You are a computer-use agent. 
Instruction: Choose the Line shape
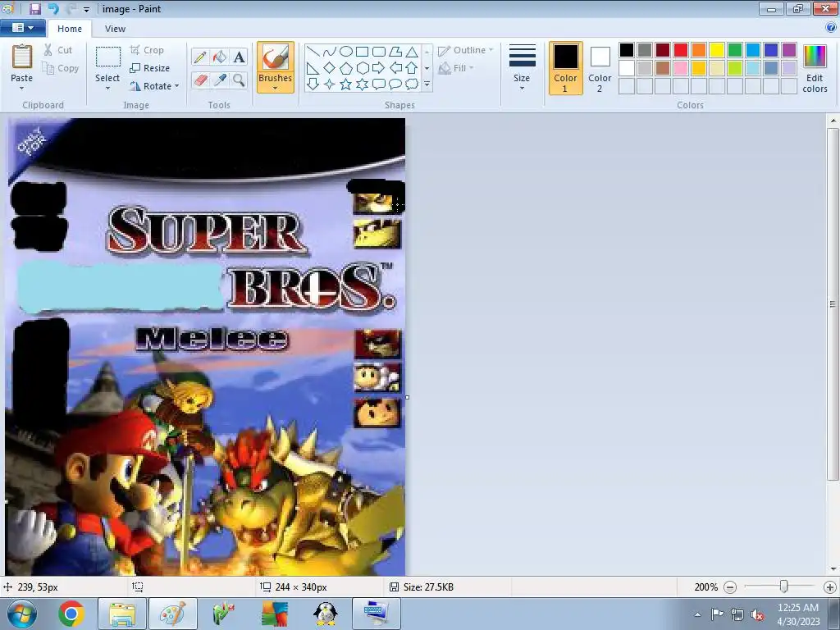tap(313, 52)
